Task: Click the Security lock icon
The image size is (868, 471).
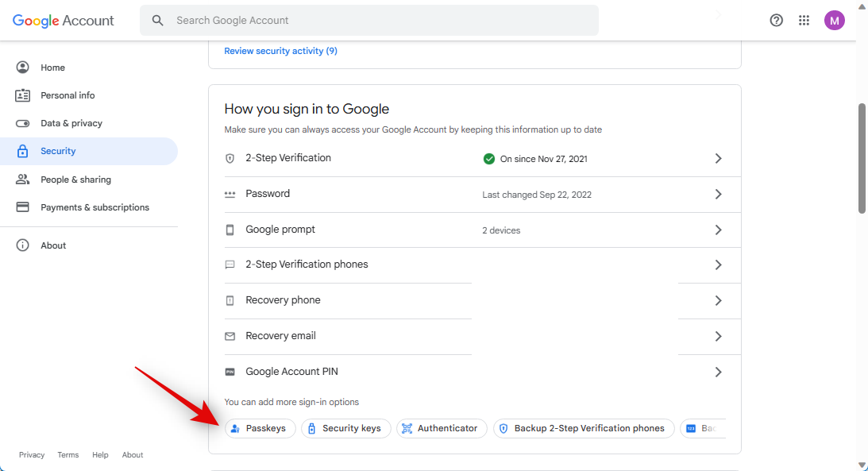Action: [x=23, y=151]
